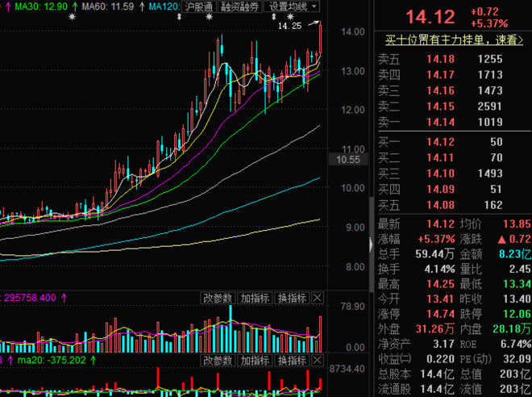Select the 买一 14.12 order row
This screenshot has width=532, height=397.
point(454,142)
